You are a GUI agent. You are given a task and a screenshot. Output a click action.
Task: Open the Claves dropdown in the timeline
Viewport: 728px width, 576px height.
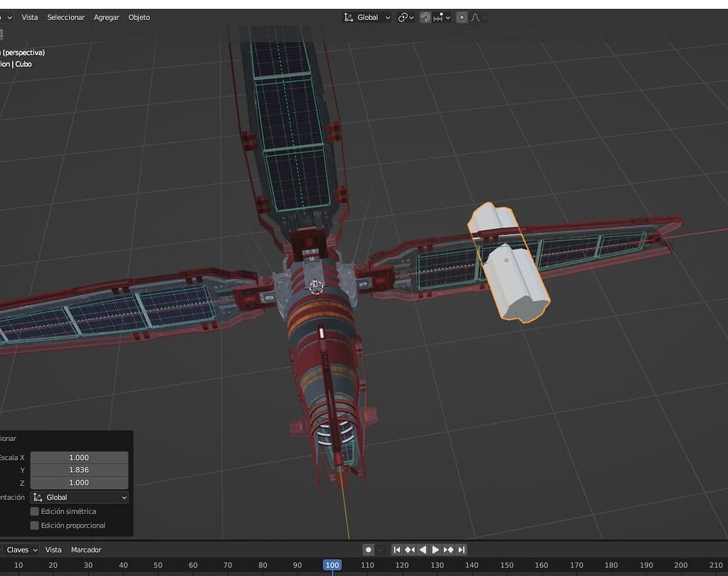pyautogui.click(x=17, y=549)
